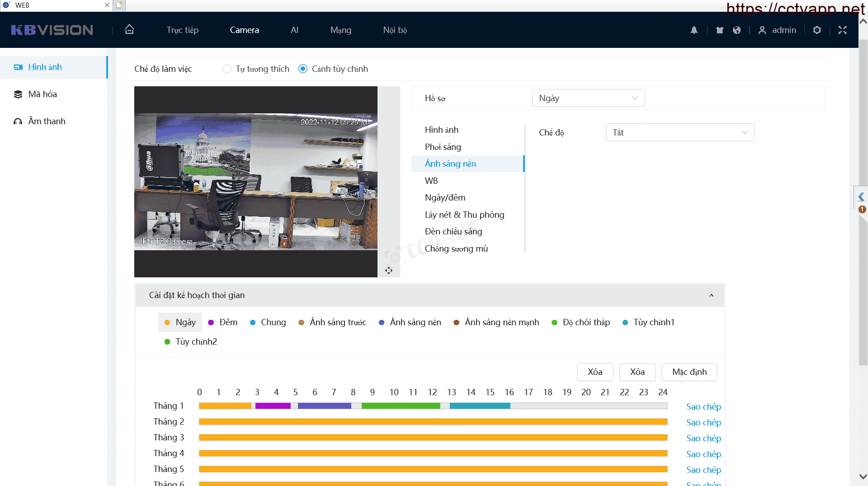This screenshot has height=486, width=868.
Task: Open the alarm bell notifications
Action: click(694, 30)
